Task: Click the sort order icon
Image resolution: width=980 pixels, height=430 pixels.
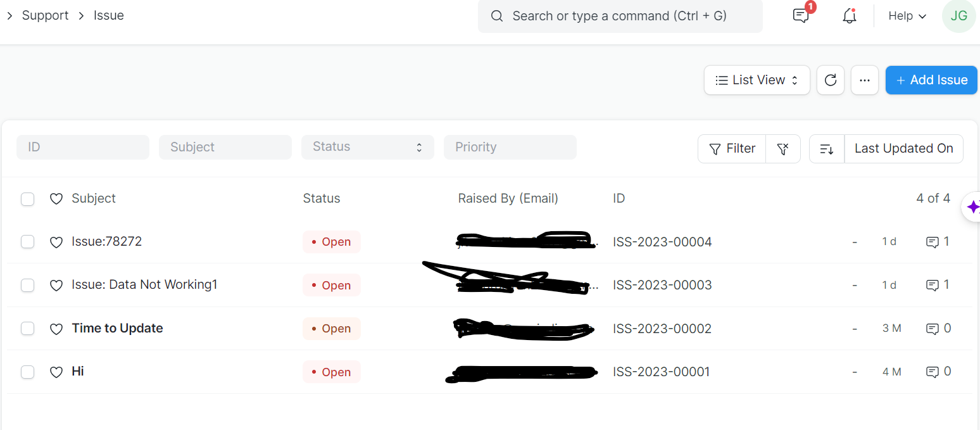Action: (827, 148)
